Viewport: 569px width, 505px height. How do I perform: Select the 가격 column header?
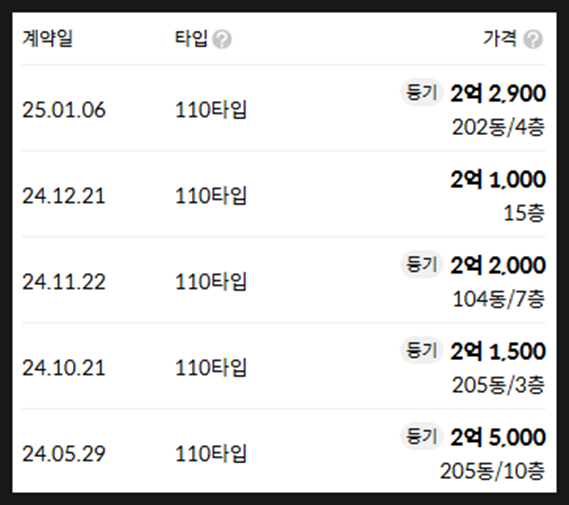pyautogui.click(x=500, y=38)
